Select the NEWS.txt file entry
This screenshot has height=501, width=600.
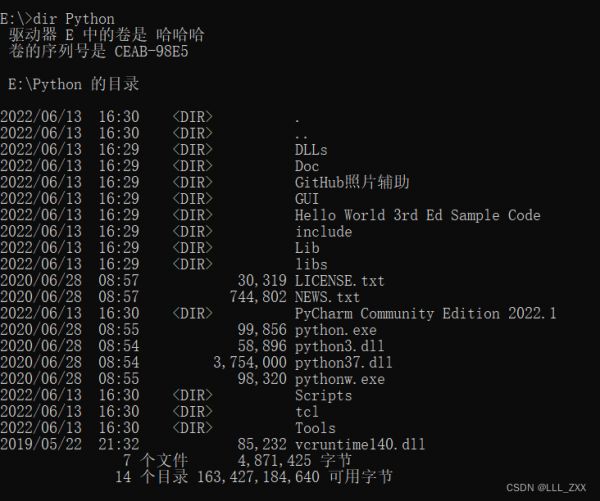coord(327,297)
